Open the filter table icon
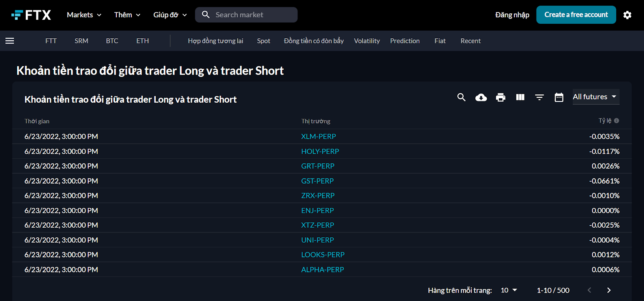This screenshot has height=301, width=644. click(539, 97)
